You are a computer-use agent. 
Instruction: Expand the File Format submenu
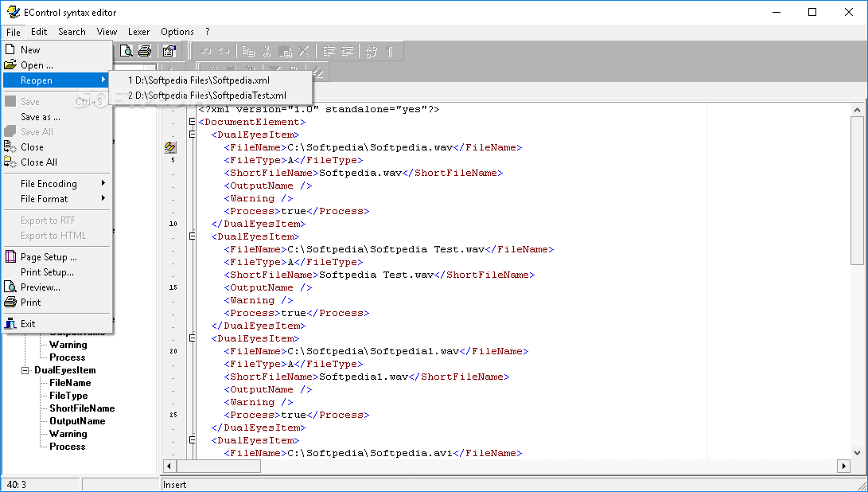57,198
